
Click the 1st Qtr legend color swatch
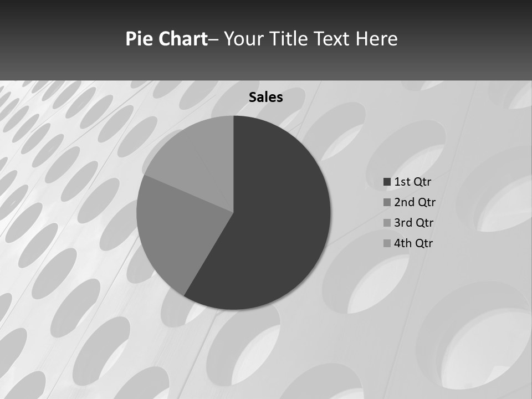[x=387, y=182]
